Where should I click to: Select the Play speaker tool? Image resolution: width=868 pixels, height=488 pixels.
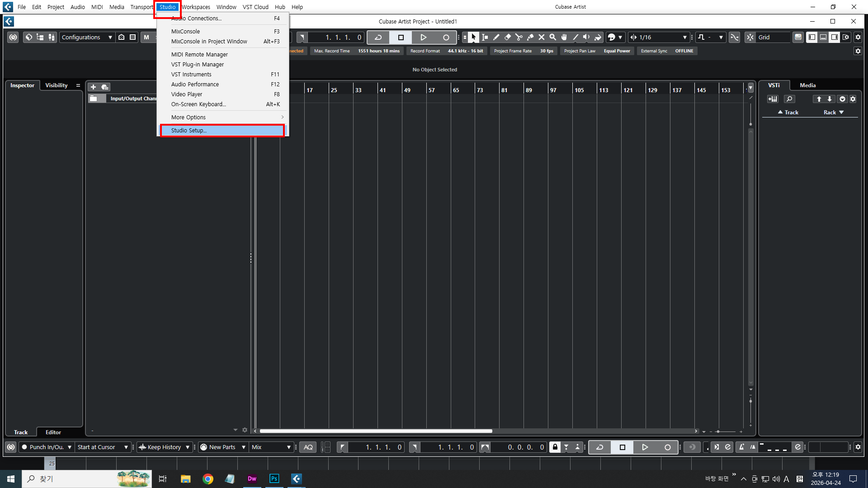pyautogui.click(x=586, y=37)
